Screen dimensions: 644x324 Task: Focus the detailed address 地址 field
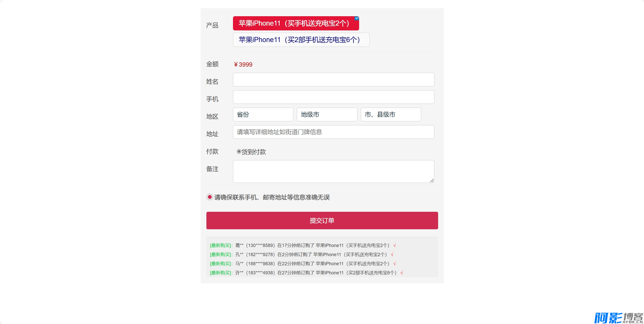tap(334, 132)
